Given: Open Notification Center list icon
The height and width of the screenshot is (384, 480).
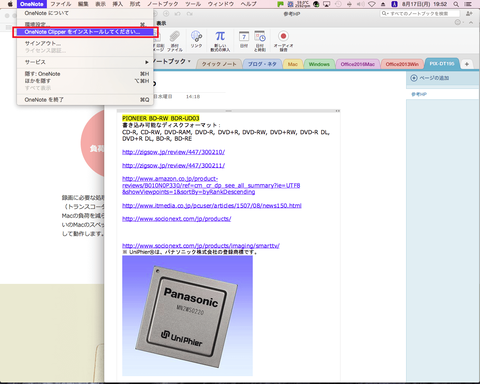Looking at the screenshot, I should (467, 4).
